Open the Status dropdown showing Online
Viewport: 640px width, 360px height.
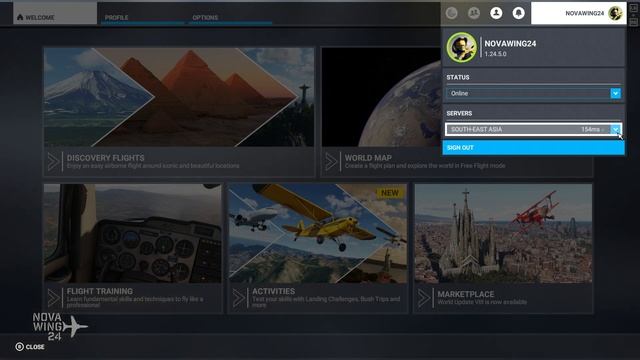pyautogui.click(x=533, y=93)
